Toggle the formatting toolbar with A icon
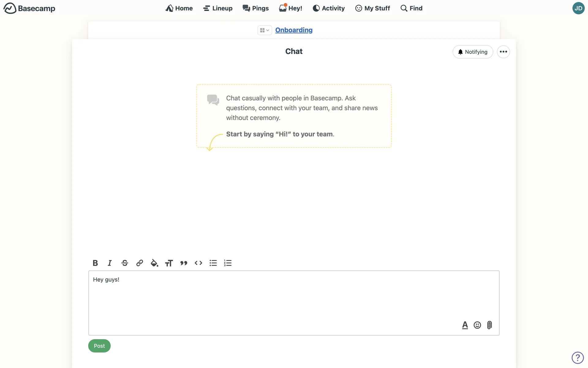 tap(465, 325)
